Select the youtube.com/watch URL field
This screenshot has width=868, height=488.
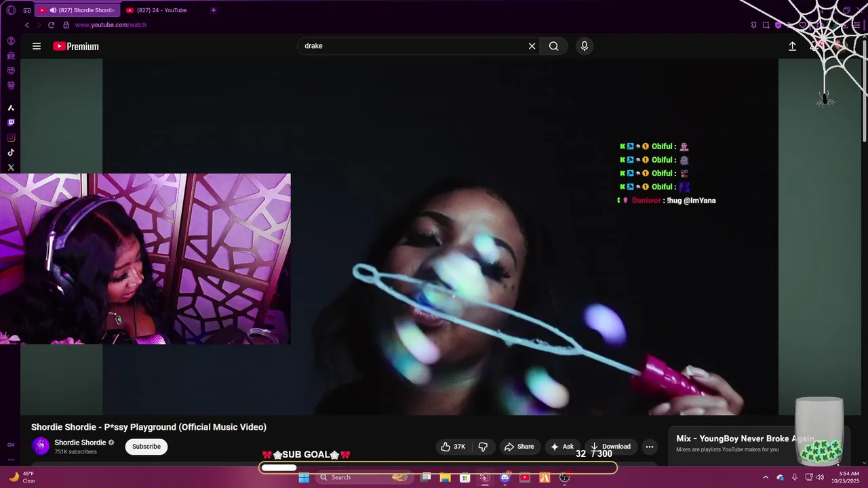click(111, 25)
